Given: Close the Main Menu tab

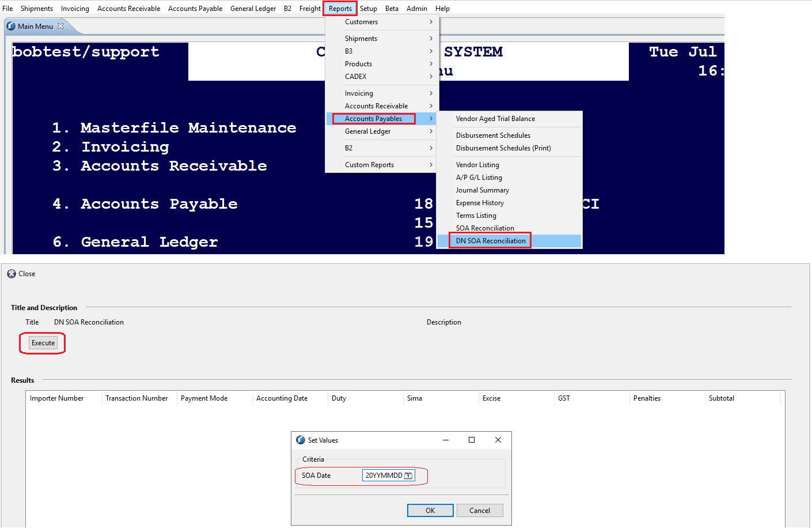Looking at the screenshot, I should pyautogui.click(x=60, y=26).
